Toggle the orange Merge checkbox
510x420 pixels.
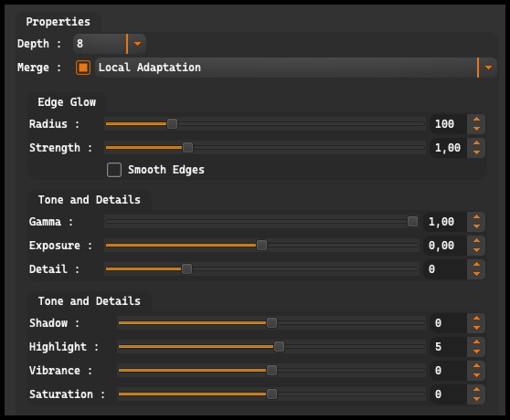pyautogui.click(x=83, y=68)
